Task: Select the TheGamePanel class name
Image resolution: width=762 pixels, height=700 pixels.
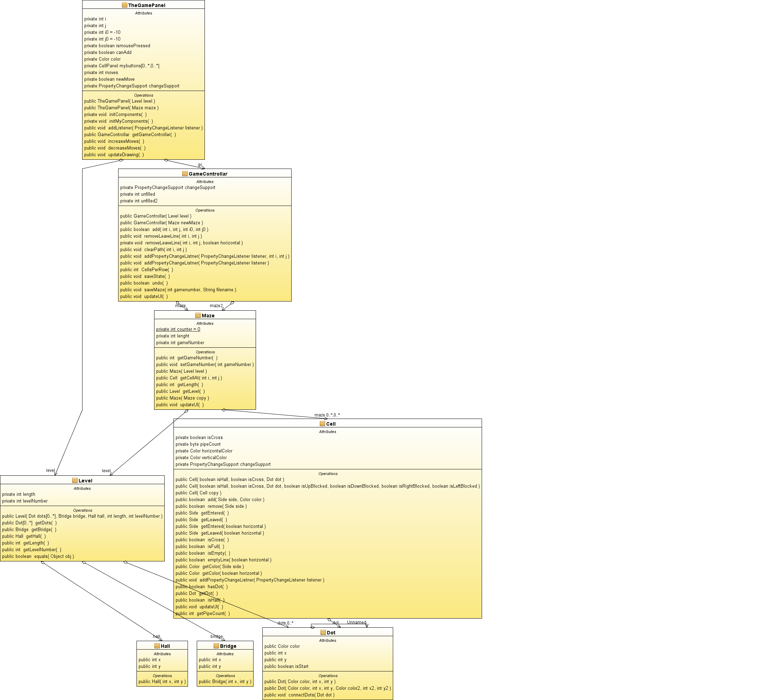Action: [x=147, y=5]
